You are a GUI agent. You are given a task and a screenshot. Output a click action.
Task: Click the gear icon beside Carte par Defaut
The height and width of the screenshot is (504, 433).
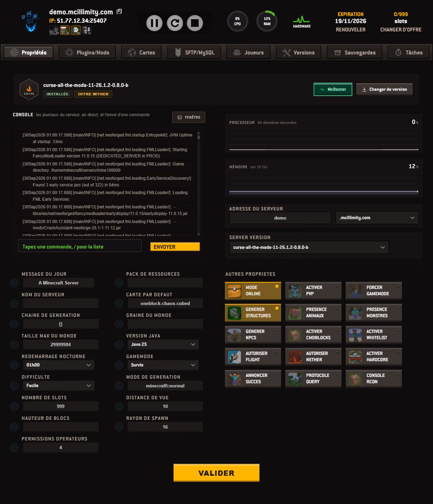pos(119,303)
